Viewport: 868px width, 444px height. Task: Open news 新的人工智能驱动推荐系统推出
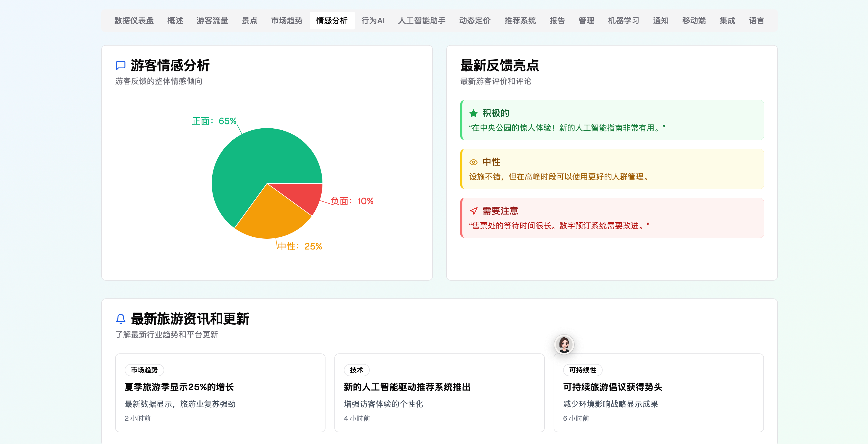click(407, 387)
